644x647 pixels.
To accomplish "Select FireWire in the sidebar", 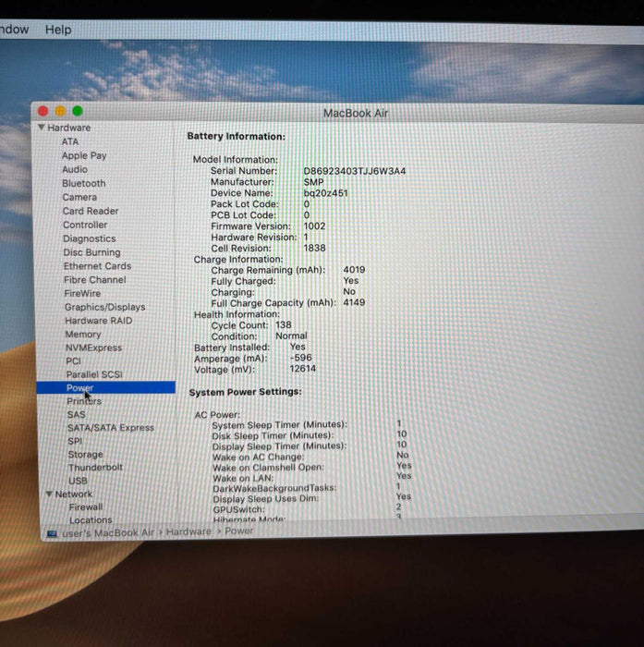I will pyautogui.click(x=82, y=293).
